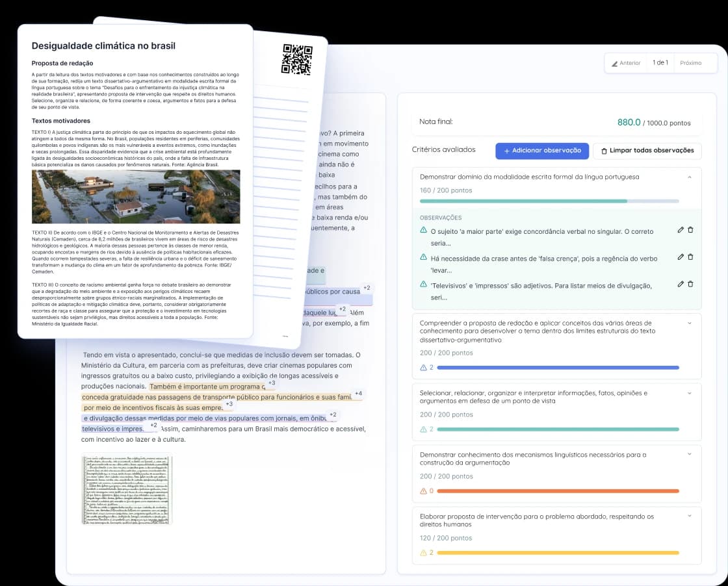The width and height of the screenshot is (728, 586).
Task: Delete the 'falsa crença' crase observation
Action: [x=690, y=257]
